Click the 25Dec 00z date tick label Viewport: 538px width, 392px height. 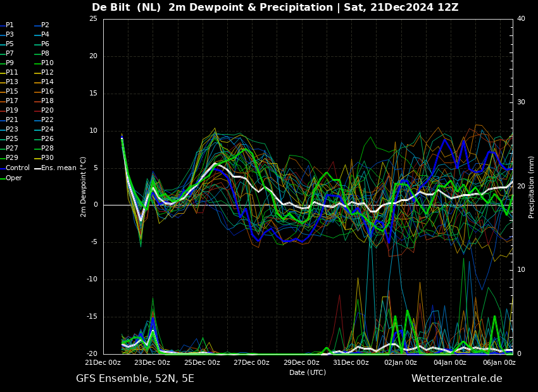pyautogui.click(x=203, y=362)
